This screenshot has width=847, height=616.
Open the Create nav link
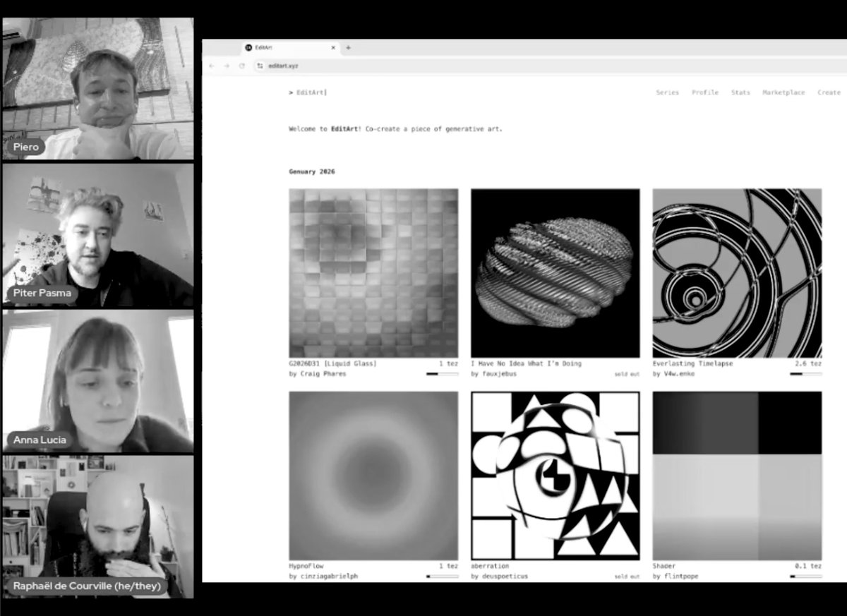(829, 92)
